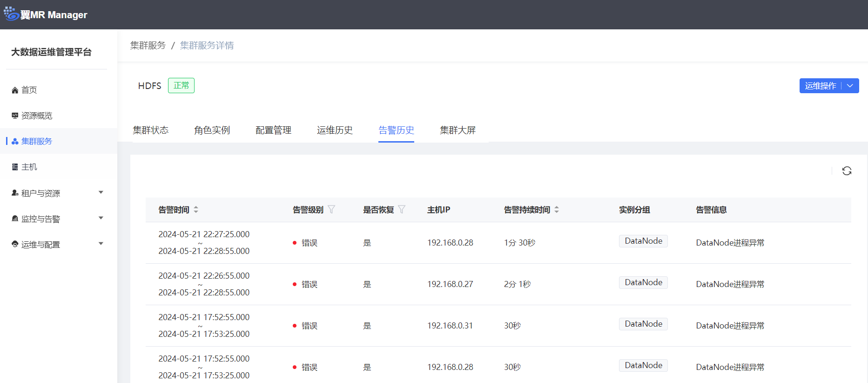Screen dimensions: 868x383
Task: Click the cluster icon beside 集群服务
Action: click(x=15, y=141)
